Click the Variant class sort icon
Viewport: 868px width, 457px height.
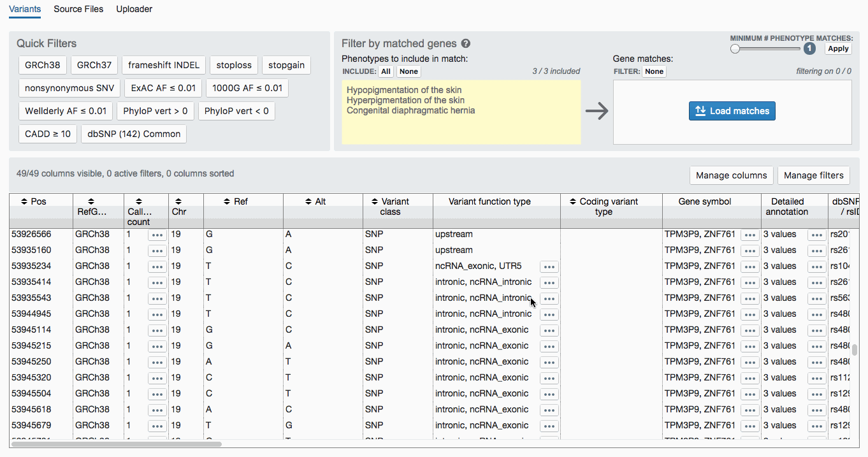coord(375,201)
